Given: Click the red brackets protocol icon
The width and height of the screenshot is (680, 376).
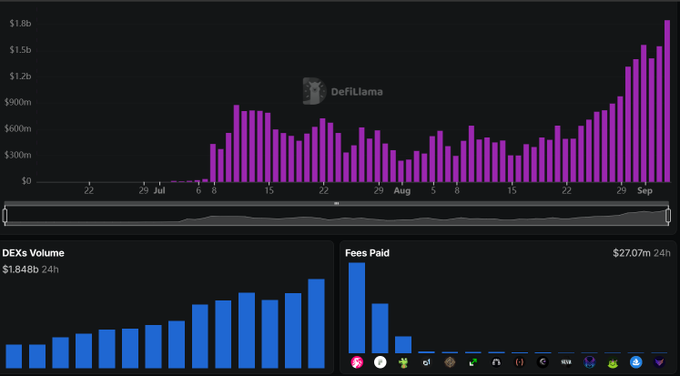Looking at the screenshot, I should pyautogui.click(x=520, y=362).
